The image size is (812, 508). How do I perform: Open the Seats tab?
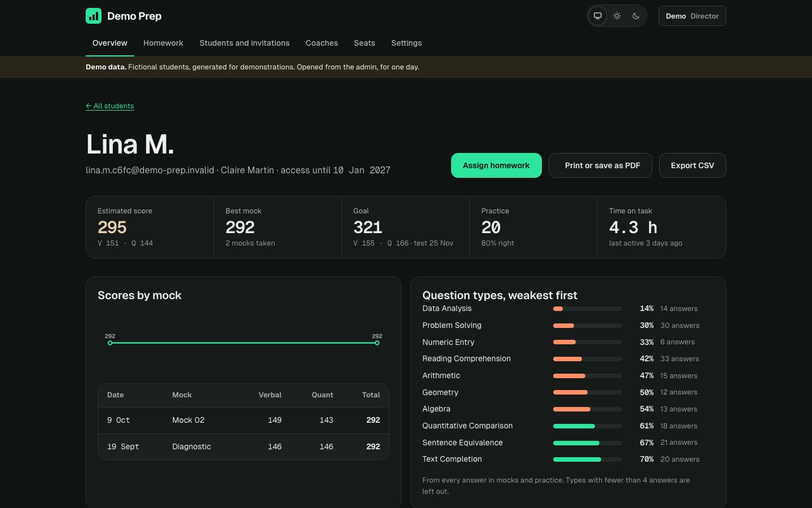[364, 43]
